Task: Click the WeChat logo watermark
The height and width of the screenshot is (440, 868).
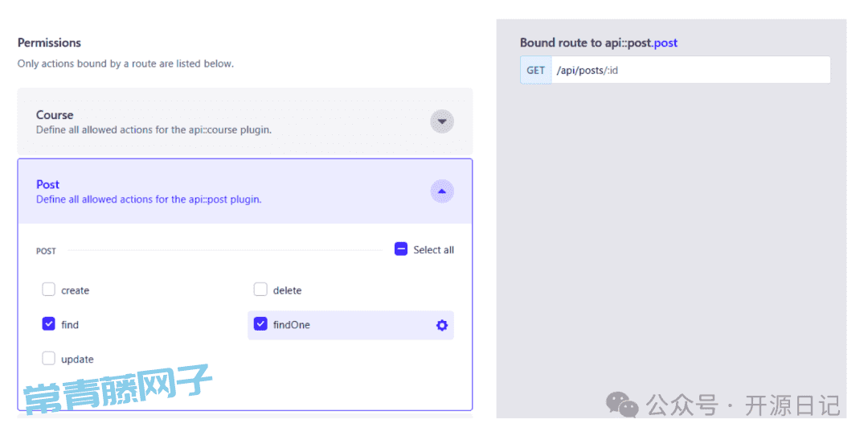Action: (x=622, y=405)
